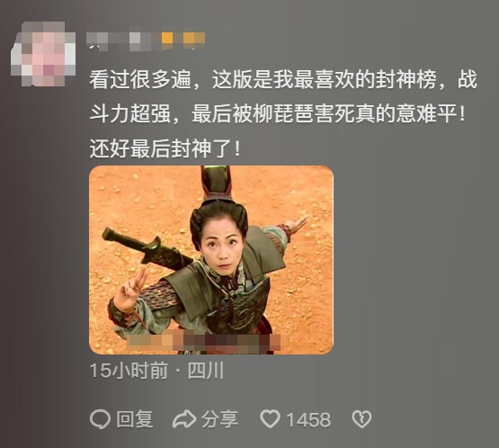This screenshot has height=448, width=499.
Task: Like the comment with heart icon
Action: click(x=271, y=419)
